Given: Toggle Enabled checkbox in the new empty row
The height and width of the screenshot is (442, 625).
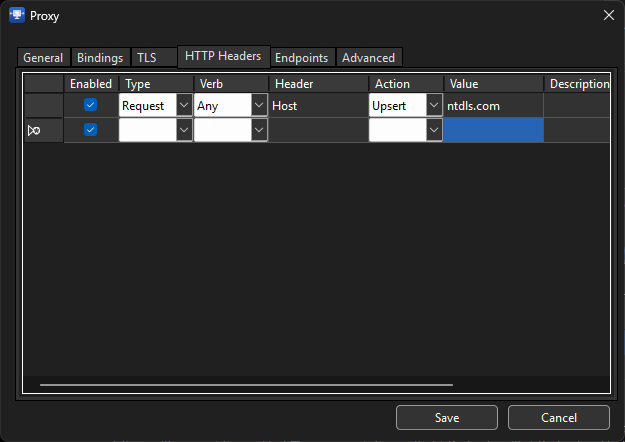Looking at the screenshot, I should [90, 130].
